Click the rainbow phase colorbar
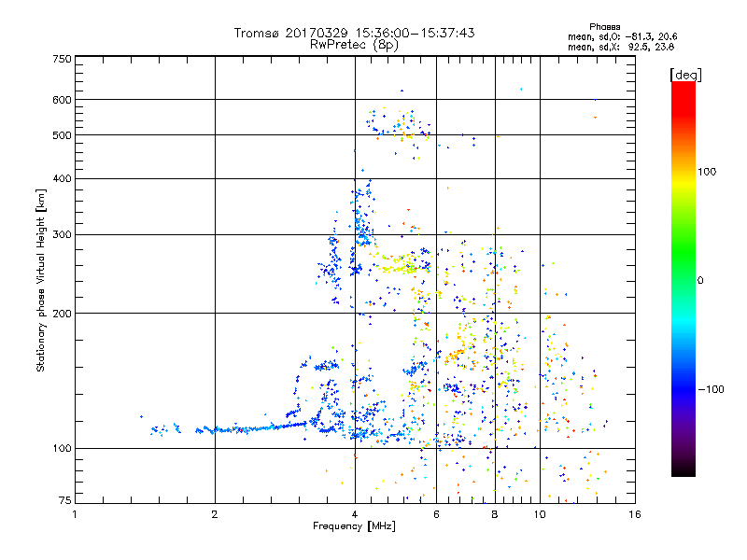This screenshot has width=747, height=560. [684, 279]
